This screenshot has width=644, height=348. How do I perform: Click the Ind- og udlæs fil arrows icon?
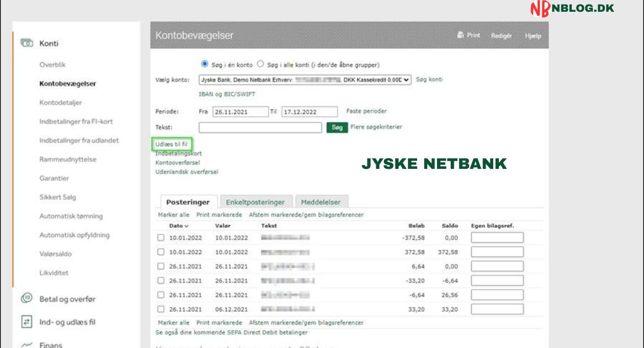(27, 322)
